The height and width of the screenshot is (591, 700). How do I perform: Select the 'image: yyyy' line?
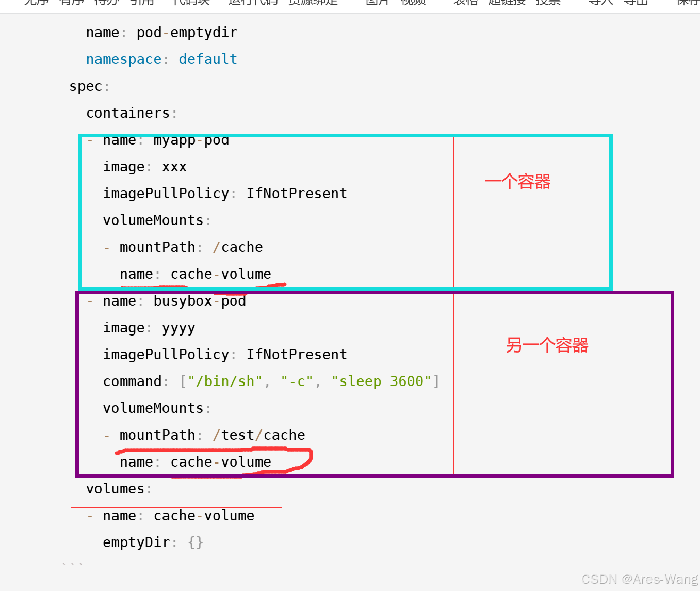pos(149,328)
